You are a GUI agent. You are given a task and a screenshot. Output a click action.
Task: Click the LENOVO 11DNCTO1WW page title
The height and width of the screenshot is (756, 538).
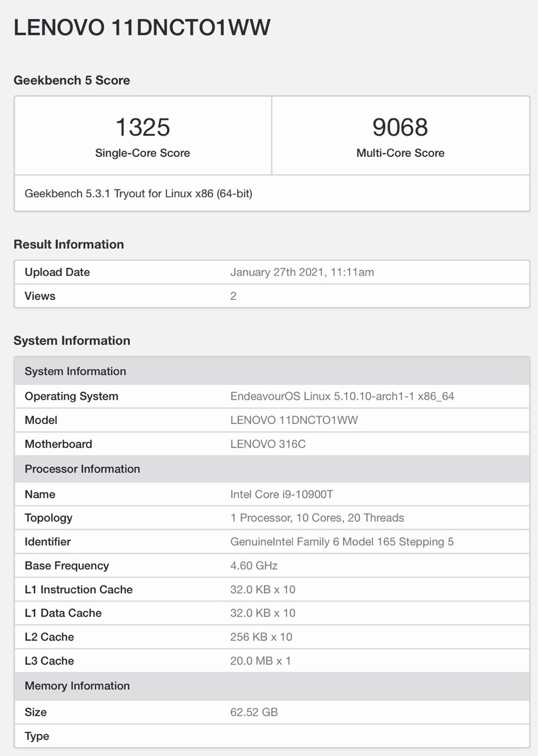pyautogui.click(x=142, y=27)
